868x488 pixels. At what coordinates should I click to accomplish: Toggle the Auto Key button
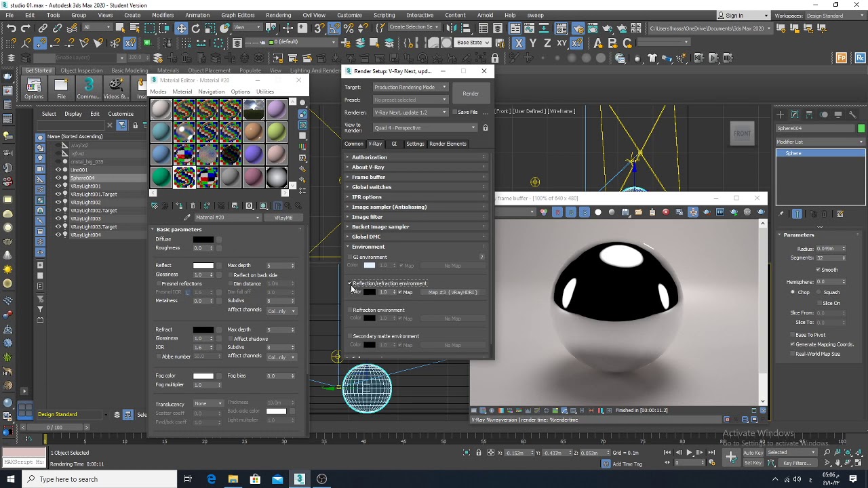pos(753,453)
